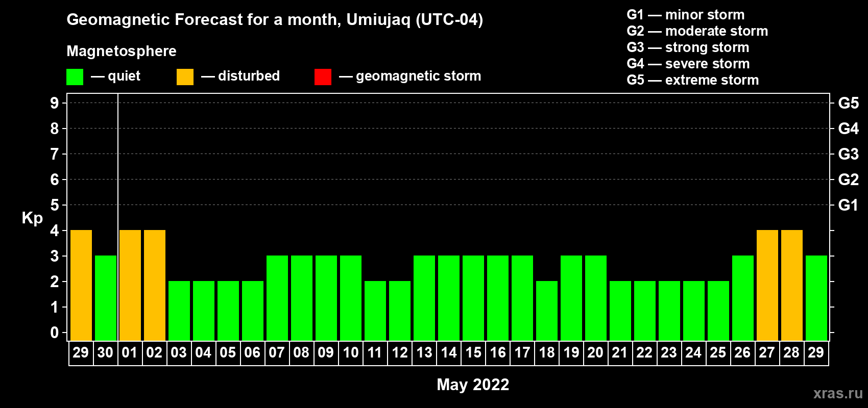The width and height of the screenshot is (868, 408).
Task: Click date label '04' on the axis
Action: click(203, 353)
